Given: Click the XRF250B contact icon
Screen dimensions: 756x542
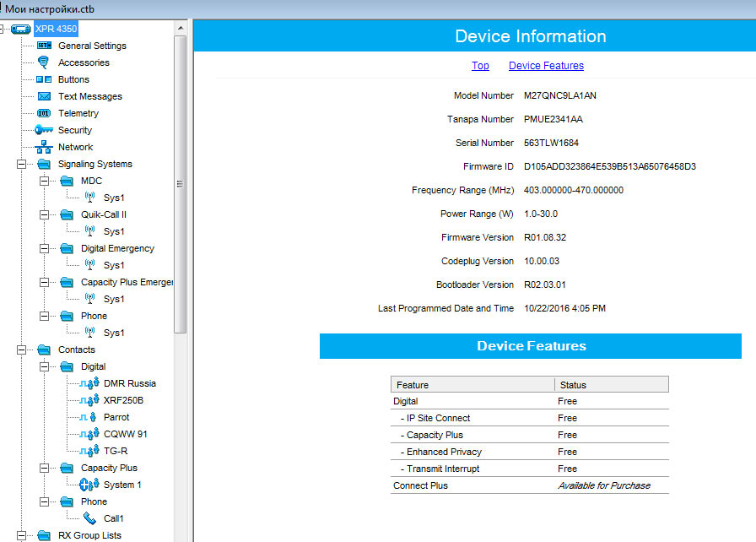Looking at the screenshot, I should (89, 400).
